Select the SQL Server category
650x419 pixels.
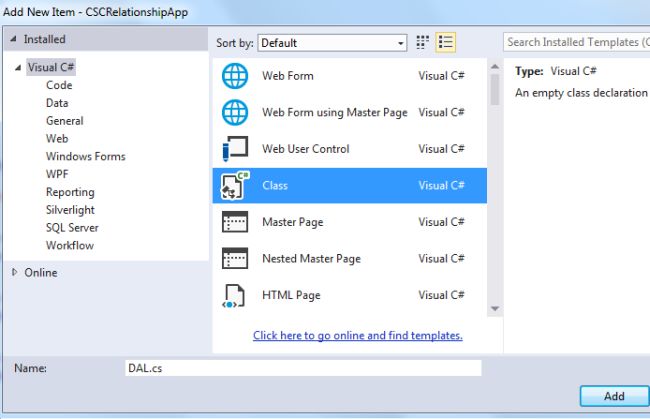pyautogui.click(x=72, y=228)
